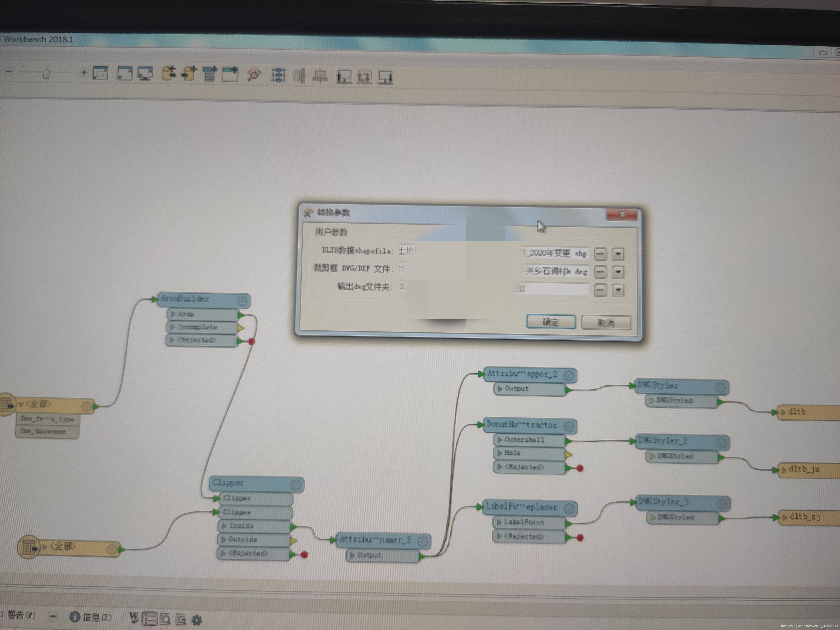This screenshot has width=840, height=630.
Task: Open LabelPo...eplacer settings gear
Action: click(x=569, y=508)
